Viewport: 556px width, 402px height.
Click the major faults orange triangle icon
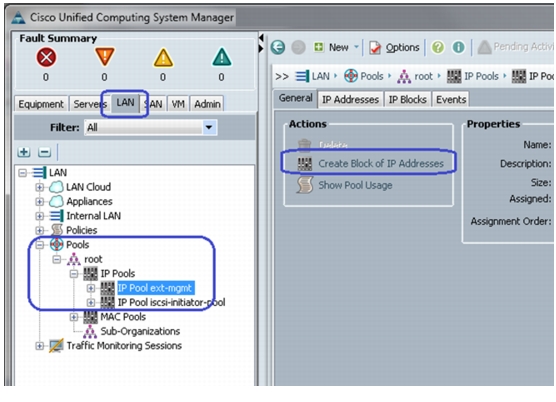coord(105,57)
